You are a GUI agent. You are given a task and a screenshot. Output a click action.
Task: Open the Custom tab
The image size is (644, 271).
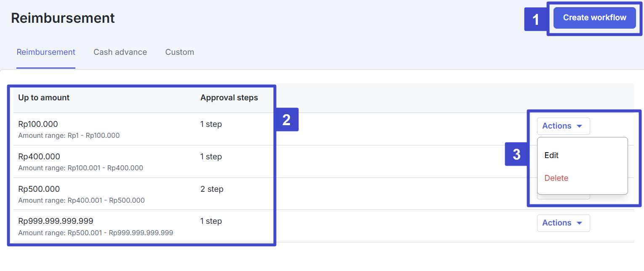click(x=179, y=52)
